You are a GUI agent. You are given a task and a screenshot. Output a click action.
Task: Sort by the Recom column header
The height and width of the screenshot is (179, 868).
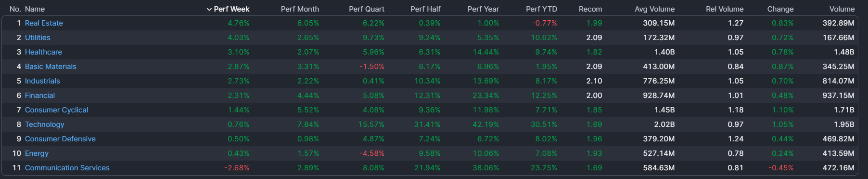590,9
